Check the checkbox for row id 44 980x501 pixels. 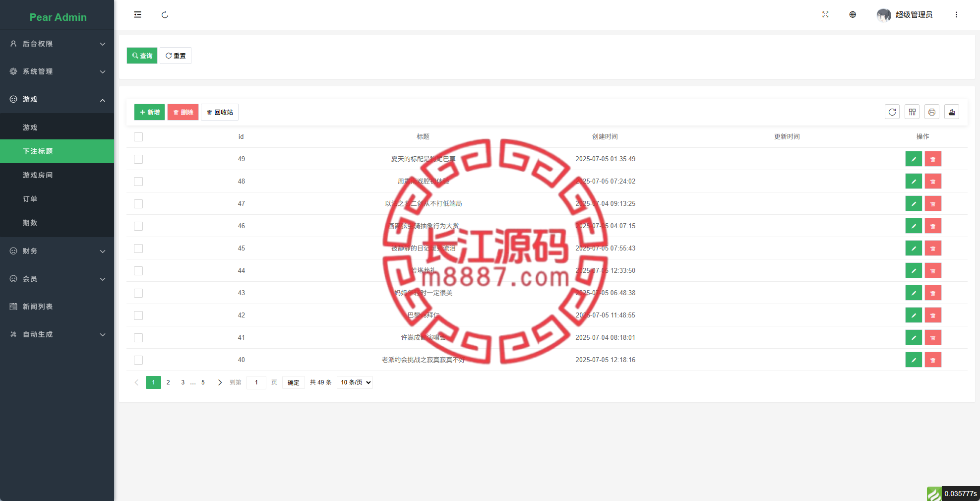138,271
